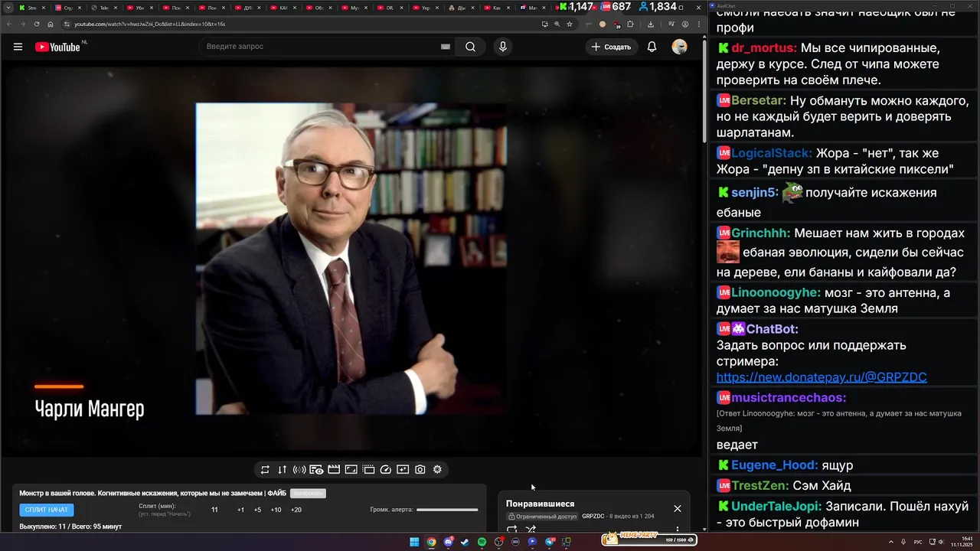Open playback speed gauge icon

[x=386, y=470]
